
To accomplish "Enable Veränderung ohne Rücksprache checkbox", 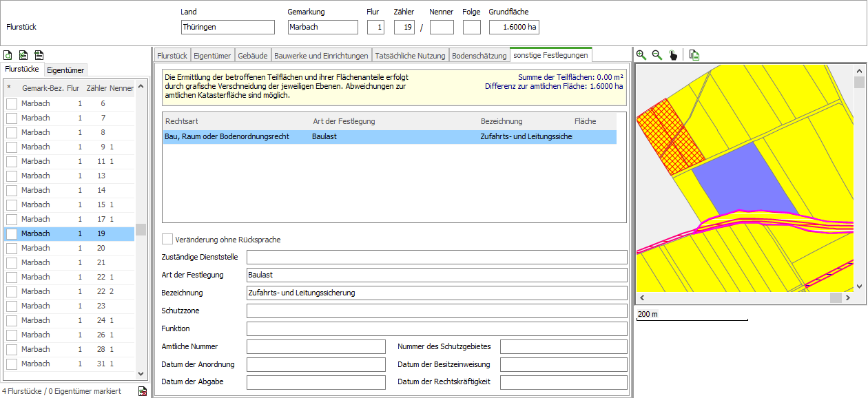I will (x=167, y=239).
